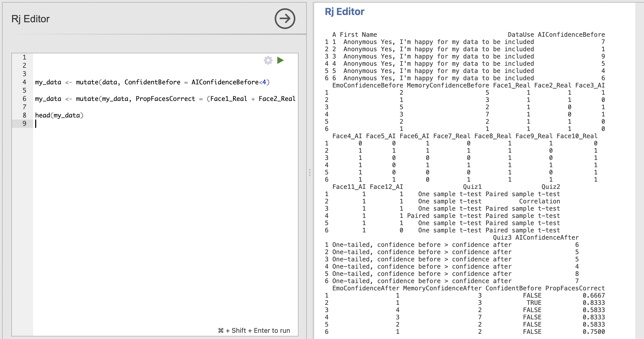Click the 'Face1_Real' column header
The image size is (644, 339).
512,85
